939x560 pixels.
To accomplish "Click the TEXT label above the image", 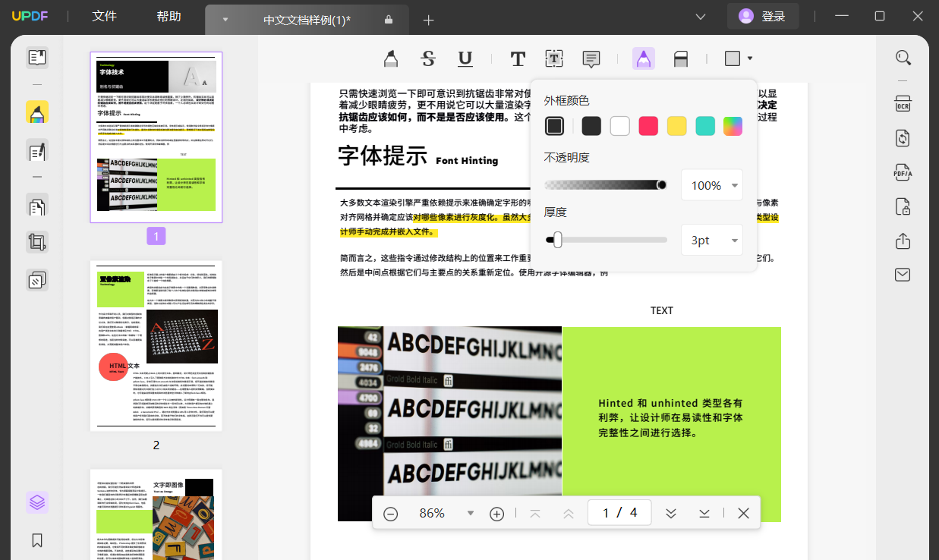I will coord(662,310).
